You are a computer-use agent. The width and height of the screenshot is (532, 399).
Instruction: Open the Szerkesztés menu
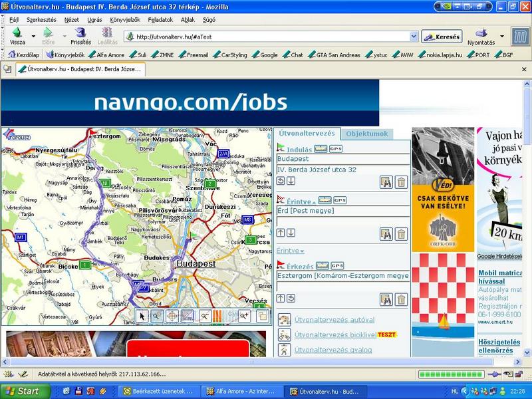click(x=41, y=20)
